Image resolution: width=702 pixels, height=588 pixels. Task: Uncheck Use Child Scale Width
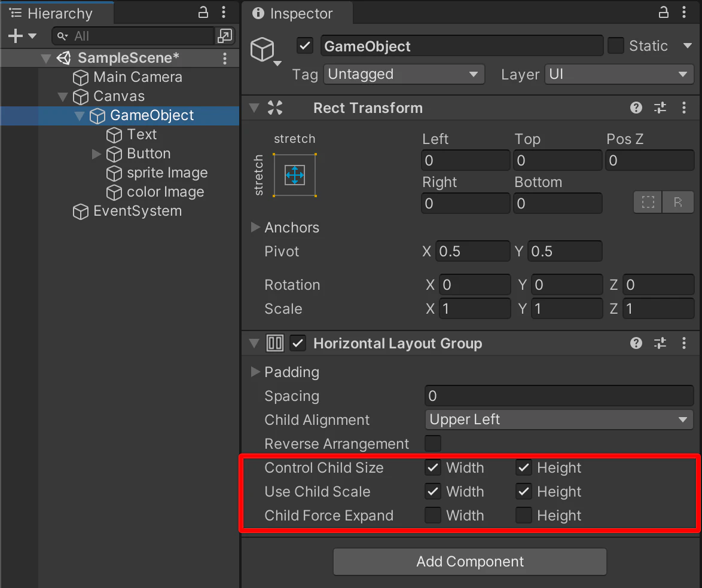tap(433, 491)
